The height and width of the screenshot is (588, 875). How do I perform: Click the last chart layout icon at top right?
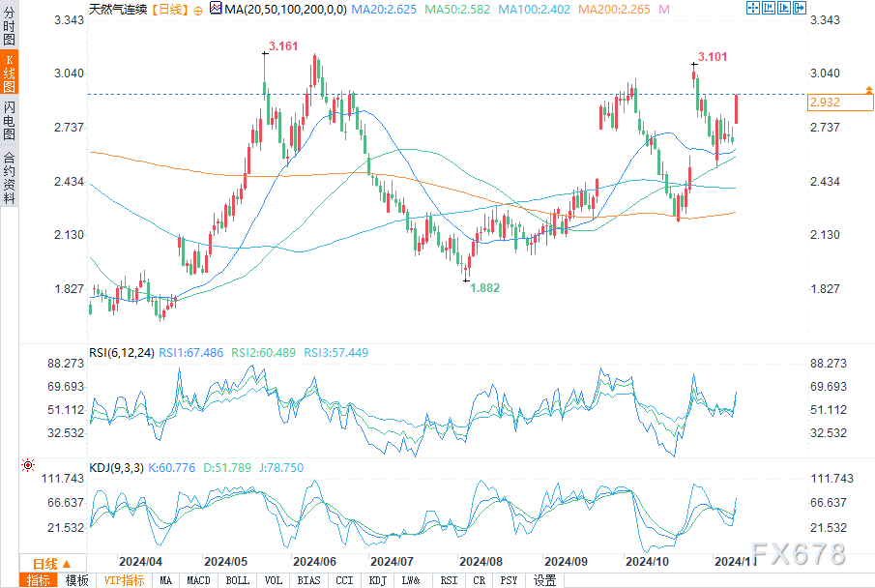coord(800,8)
